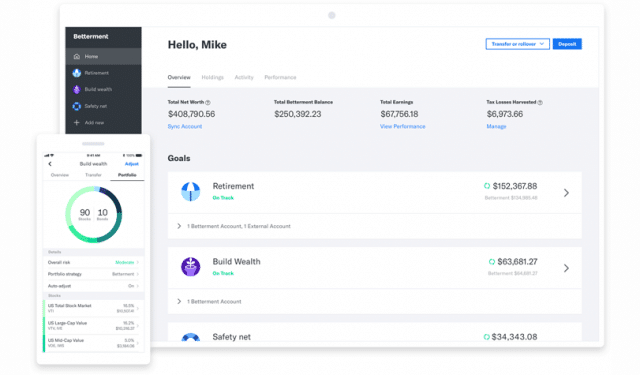This screenshot has height=375, width=640.
Task: Click the blue Deposit button
Action: point(567,44)
